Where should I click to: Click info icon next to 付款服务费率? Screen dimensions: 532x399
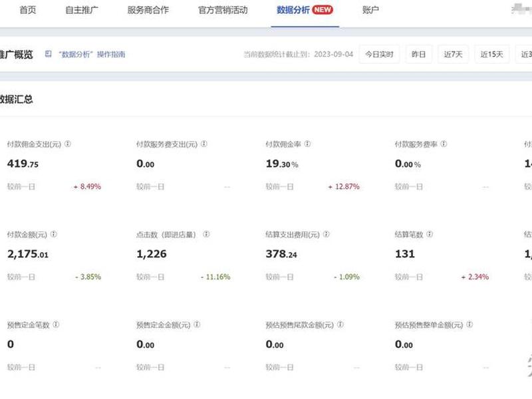click(444, 144)
